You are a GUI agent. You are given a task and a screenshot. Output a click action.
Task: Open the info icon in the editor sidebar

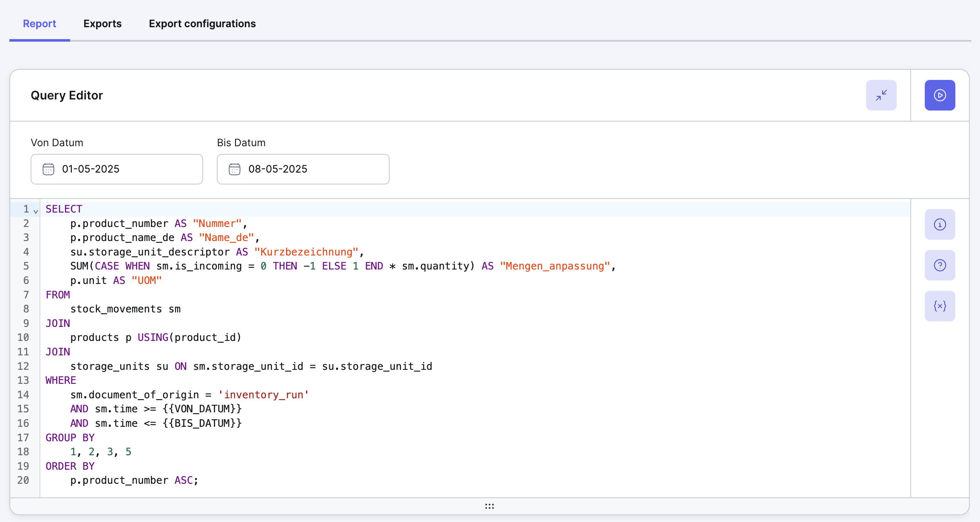click(x=940, y=224)
